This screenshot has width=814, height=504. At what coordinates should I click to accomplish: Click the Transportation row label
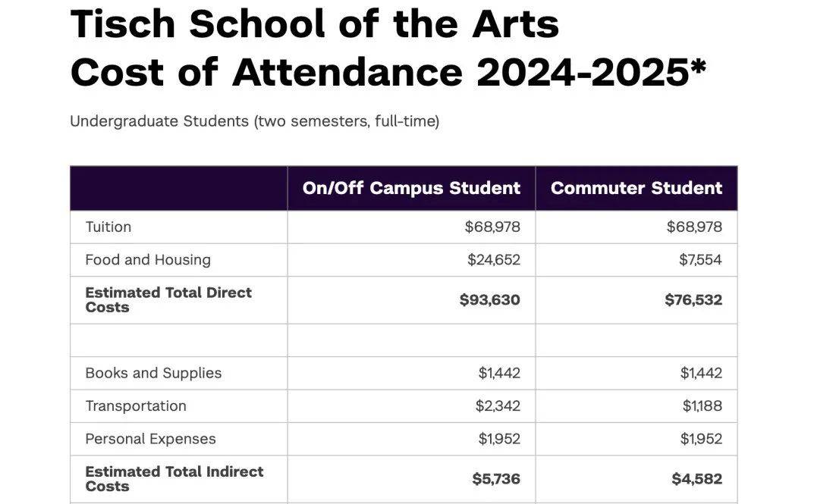[136, 406]
